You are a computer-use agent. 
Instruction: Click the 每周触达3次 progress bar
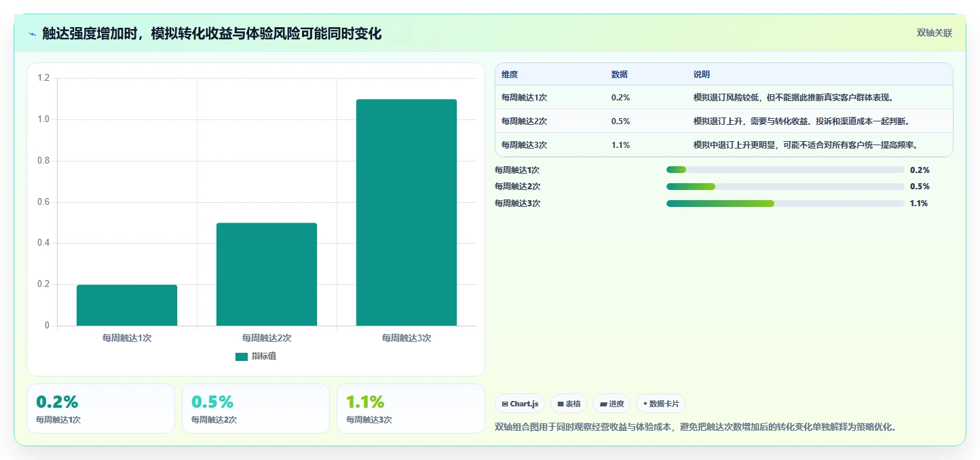click(x=785, y=204)
